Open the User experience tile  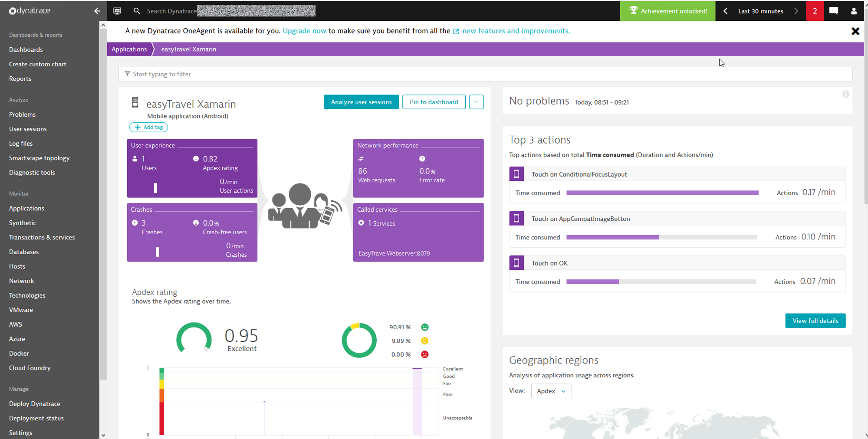(x=192, y=168)
